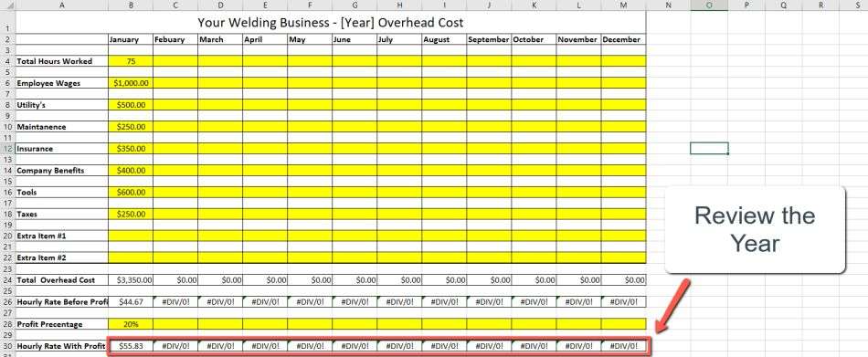Click the Taxes $250.00 cell
The height and width of the screenshot is (357, 868).
131,215
